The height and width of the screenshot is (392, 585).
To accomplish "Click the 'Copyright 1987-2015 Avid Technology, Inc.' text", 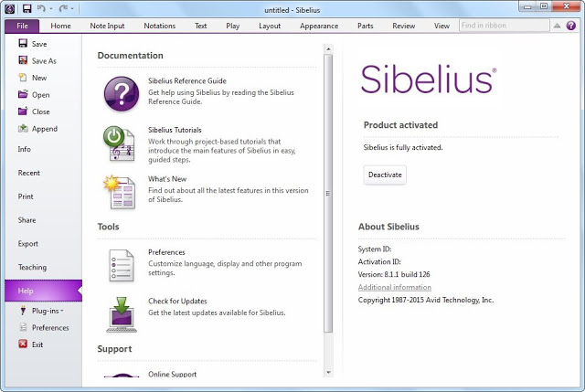I will 426,300.
